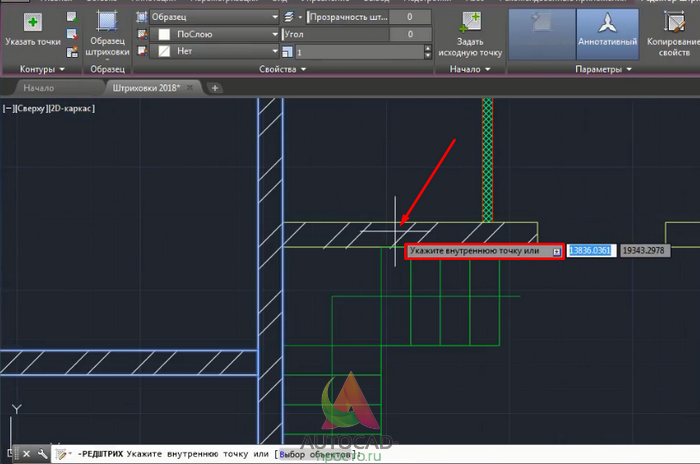Switch to the Начало tab
The height and width of the screenshot is (464, 700).
point(39,88)
